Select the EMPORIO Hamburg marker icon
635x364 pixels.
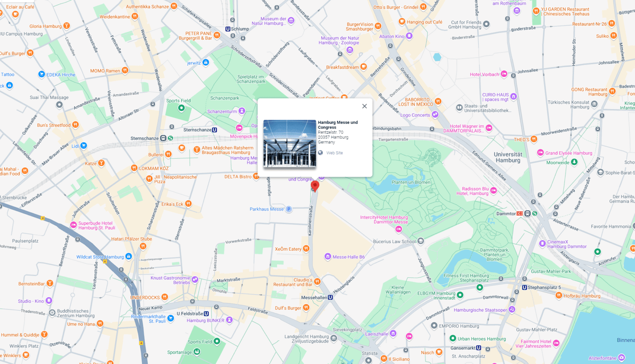pos(434,326)
